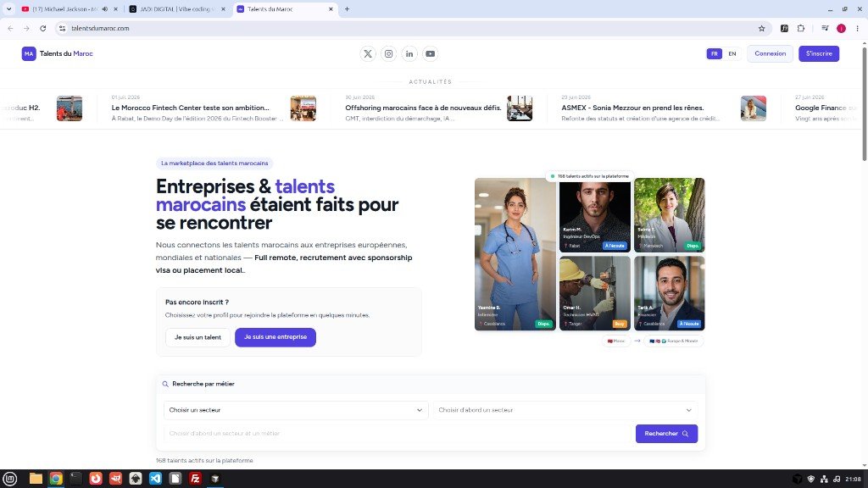Image resolution: width=868 pixels, height=488 pixels.
Task: Choose Je suis une entreprise
Action: pyautogui.click(x=275, y=337)
